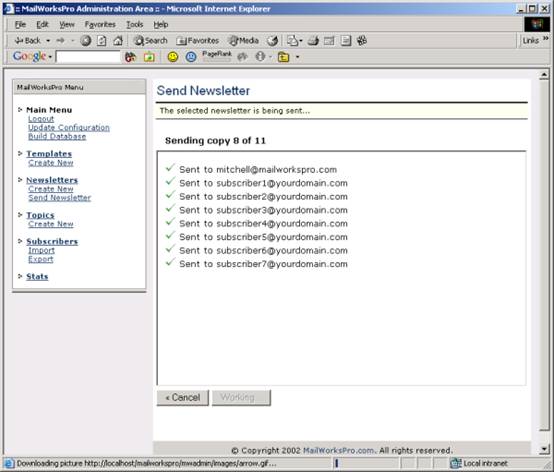Click the page scrollbar up arrow
554x472 pixels.
pyautogui.click(x=544, y=75)
